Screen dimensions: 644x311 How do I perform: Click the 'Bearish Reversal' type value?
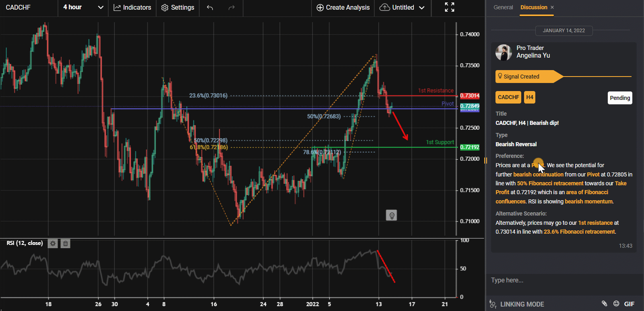(x=516, y=144)
